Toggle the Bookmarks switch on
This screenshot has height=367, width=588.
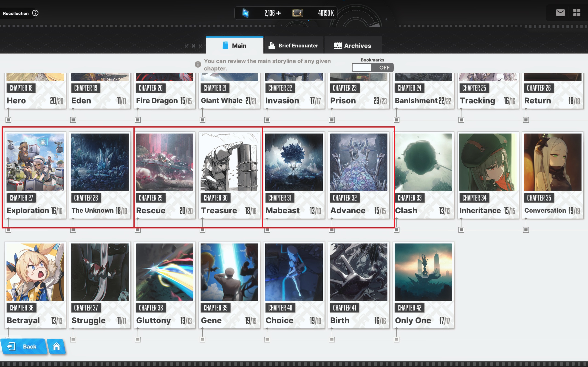[x=372, y=67]
